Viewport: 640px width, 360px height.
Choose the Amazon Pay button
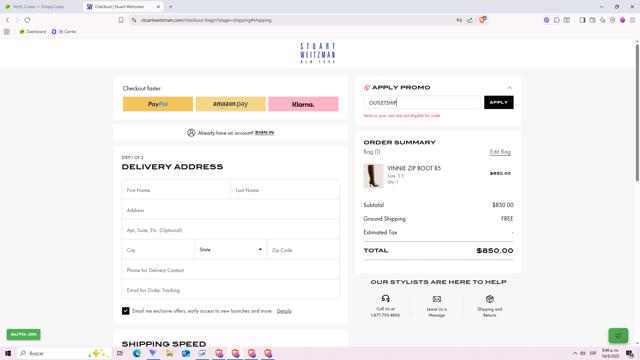tap(231, 104)
